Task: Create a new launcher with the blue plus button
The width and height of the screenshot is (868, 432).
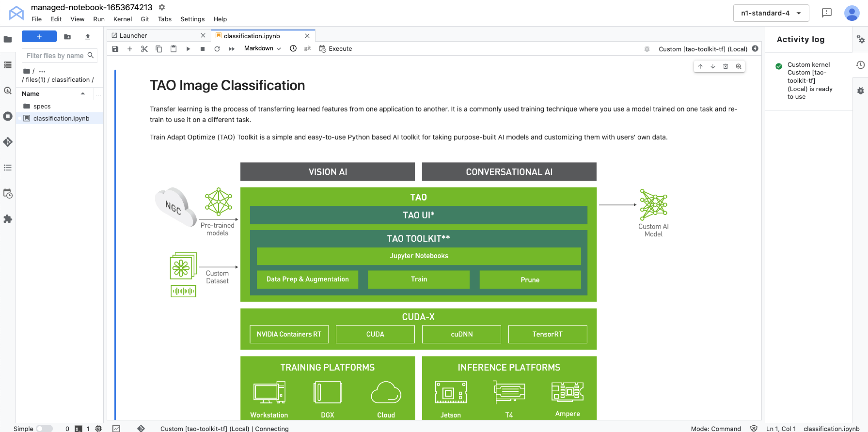Action: point(39,36)
